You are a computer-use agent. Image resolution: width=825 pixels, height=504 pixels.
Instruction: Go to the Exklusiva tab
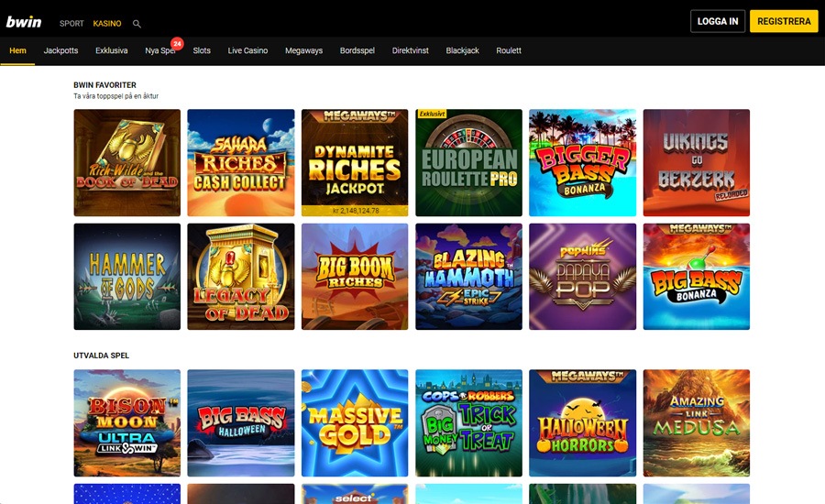coord(112,50)
